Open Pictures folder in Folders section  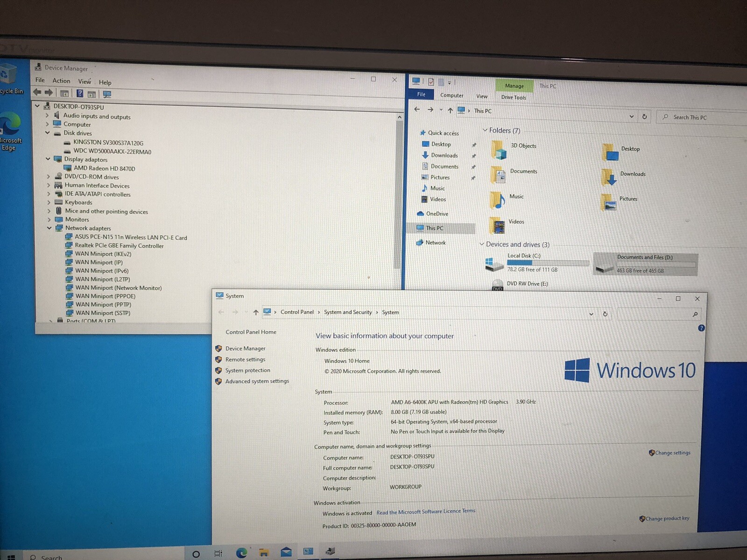pyautogui.click(x=619, y=202)
